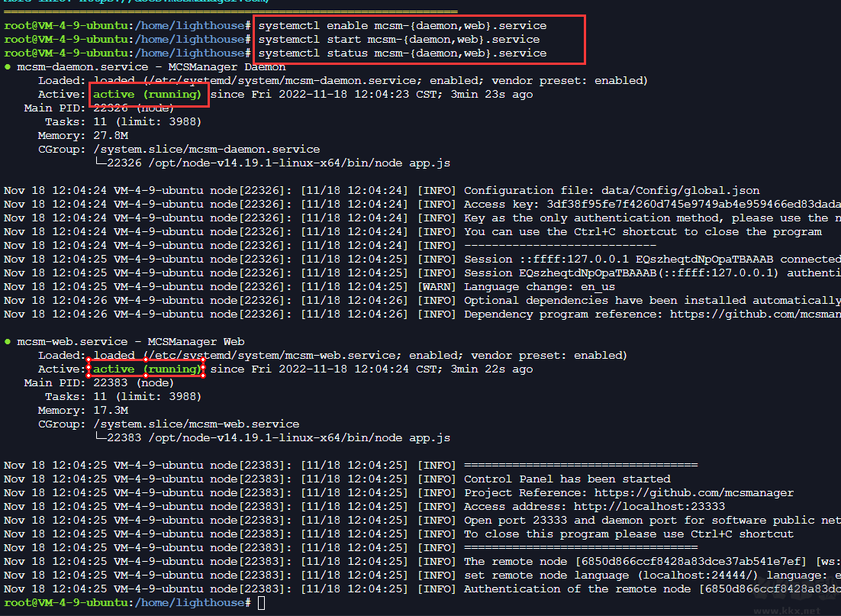Click the final 'root@VM-4-9-ubuntu:/home/lighthouse#' prompt
Image resolution: width=841 pixels, height=616 pixels.
coord(127,603)
